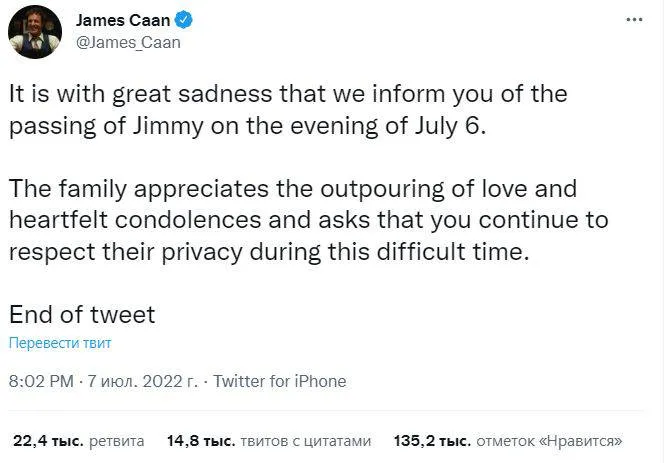Open James Caan's profile picture

[x=35, y=32]
